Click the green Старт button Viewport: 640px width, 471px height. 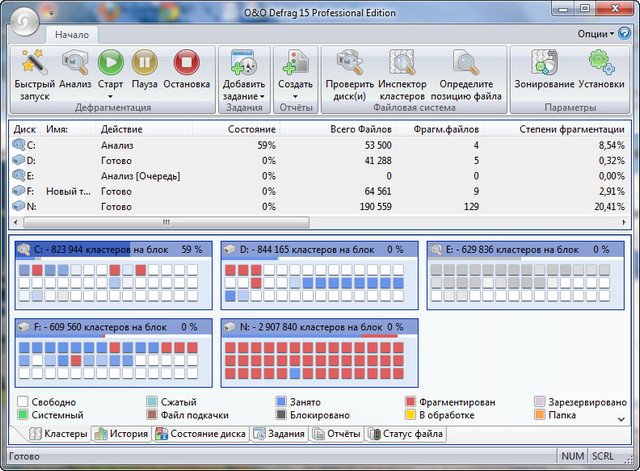click(110, 62)
